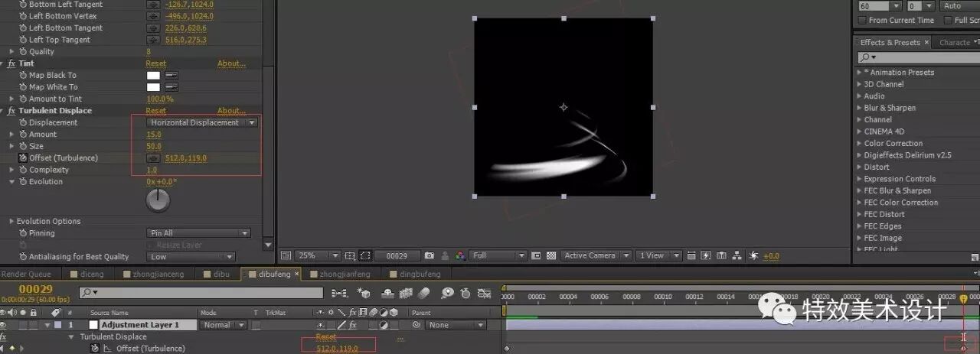The image size is (980, 354).
Task: Open the Pinning dropdown set to Pin All
Action: pos(199,233)
